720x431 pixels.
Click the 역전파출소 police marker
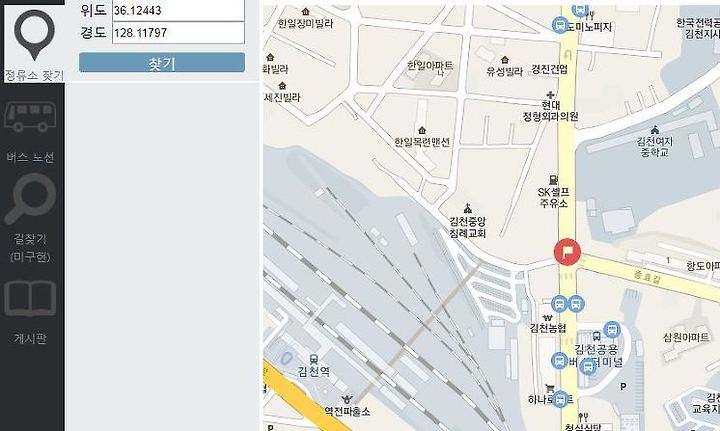(347, 400)
